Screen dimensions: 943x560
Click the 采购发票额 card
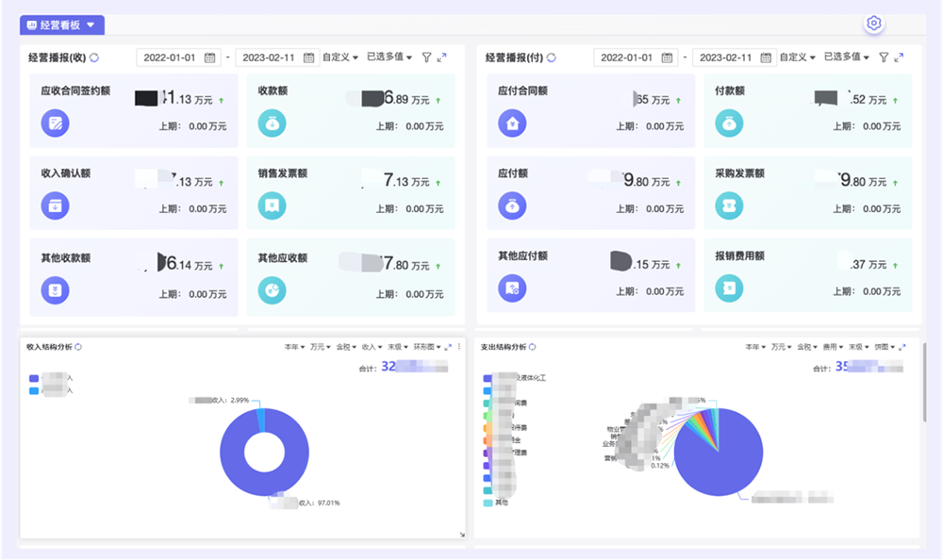point(807,193)
